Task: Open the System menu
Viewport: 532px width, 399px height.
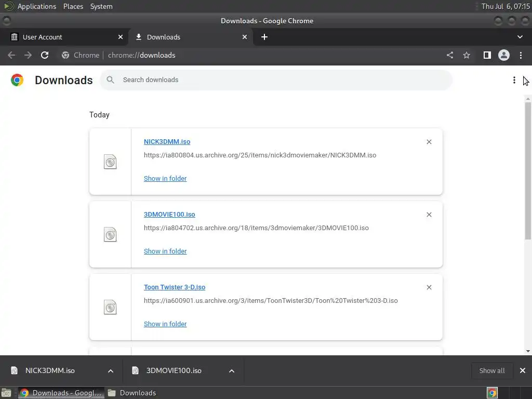Action: pos(101,6)
